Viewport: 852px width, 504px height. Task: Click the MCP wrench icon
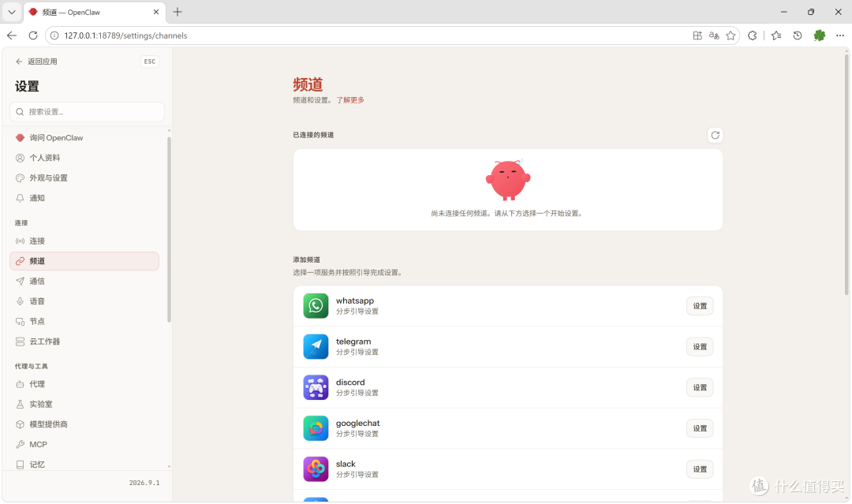[20, 445]
